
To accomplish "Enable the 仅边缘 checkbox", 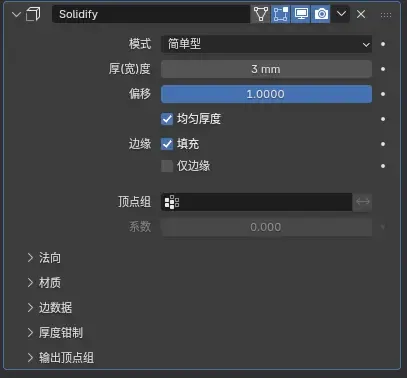I will [x=167, y=166].
